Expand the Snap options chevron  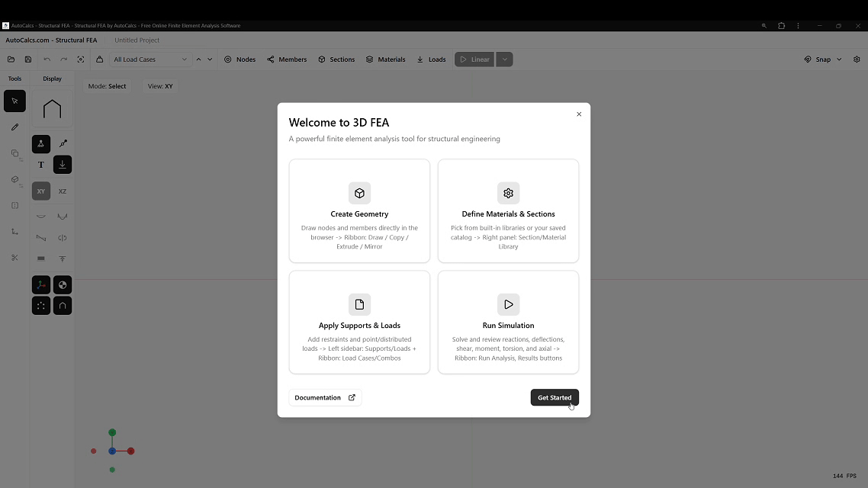coord(839,59)
